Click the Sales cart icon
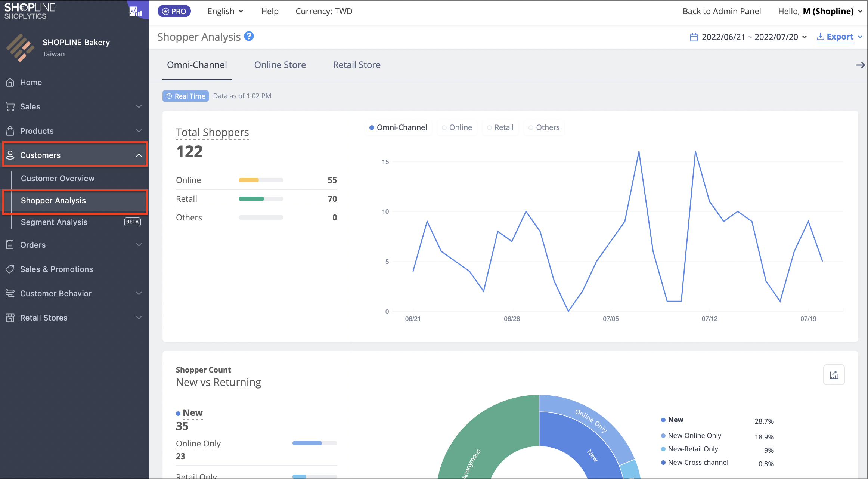 pos(10,106)
